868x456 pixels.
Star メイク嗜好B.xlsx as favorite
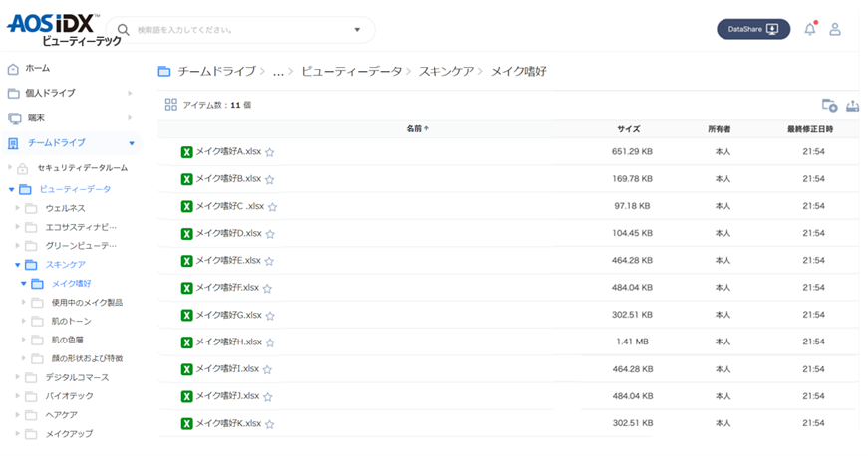tap(270, 179)
